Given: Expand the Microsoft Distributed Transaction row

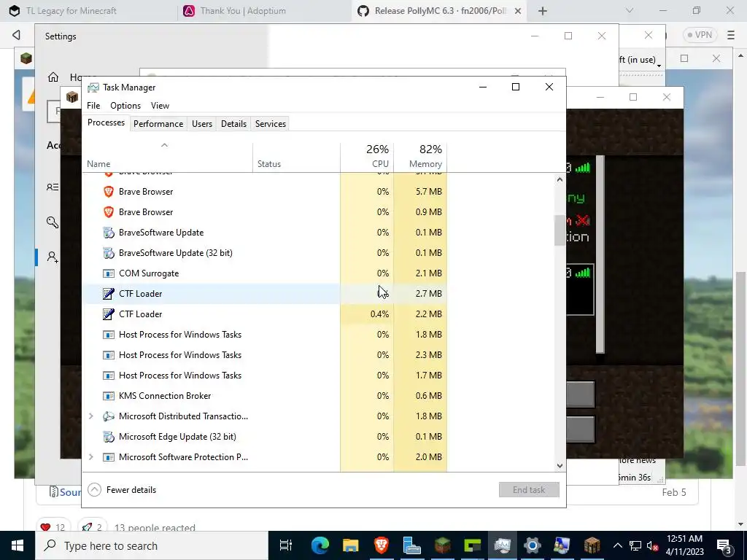Looking at the screenshot, I should pyautogui.click(x=91, y=416).
